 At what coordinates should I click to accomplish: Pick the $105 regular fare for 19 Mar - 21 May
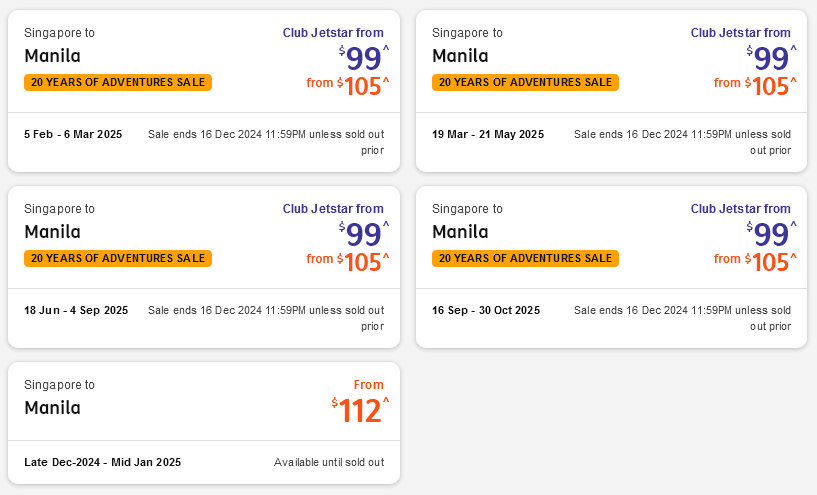[770, 86]
